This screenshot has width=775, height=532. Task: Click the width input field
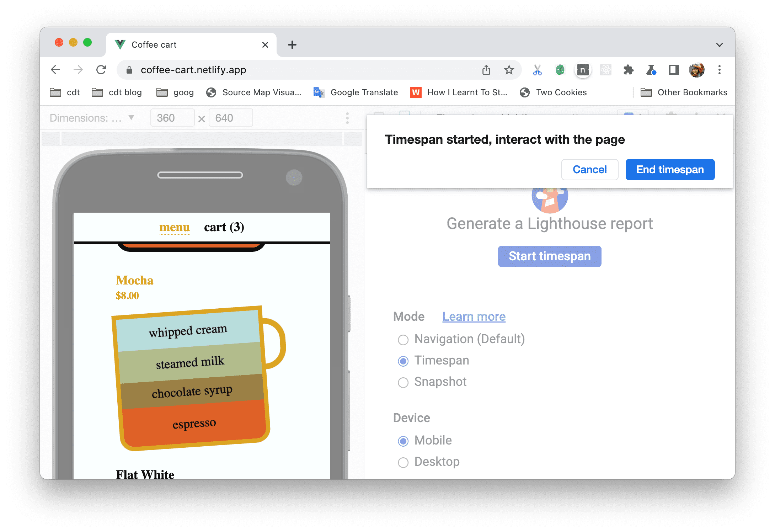click(171, 118)
